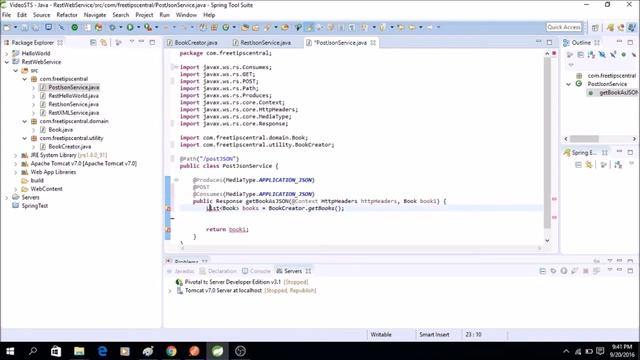Switch to RestJsonService.java editor tab
This screenshot has height=360, width=640.
tap(262, 42)
